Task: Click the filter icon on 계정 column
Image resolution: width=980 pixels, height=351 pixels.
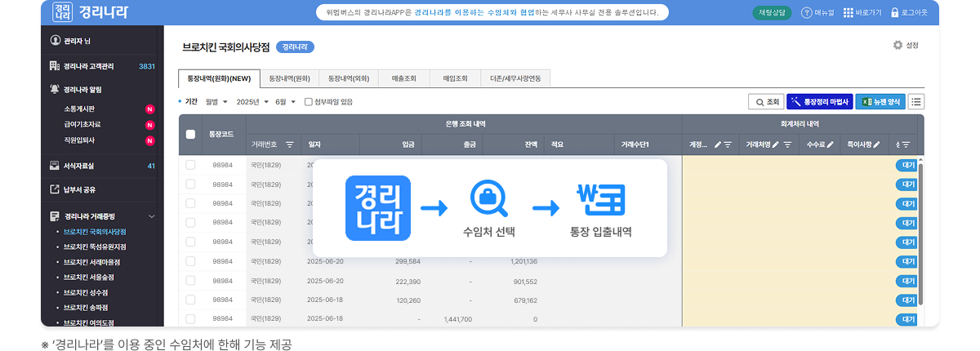Action: 727,144
